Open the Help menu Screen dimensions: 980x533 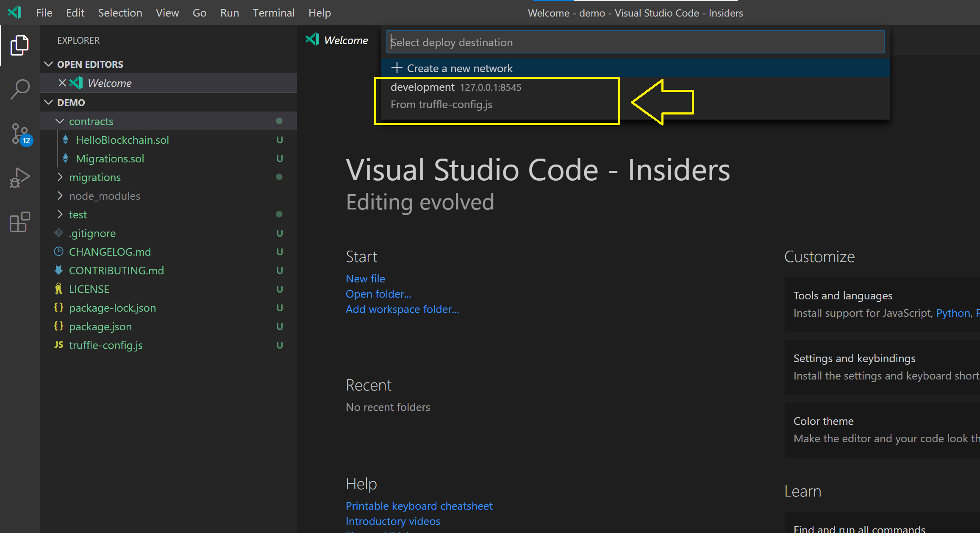pos(319,13)
